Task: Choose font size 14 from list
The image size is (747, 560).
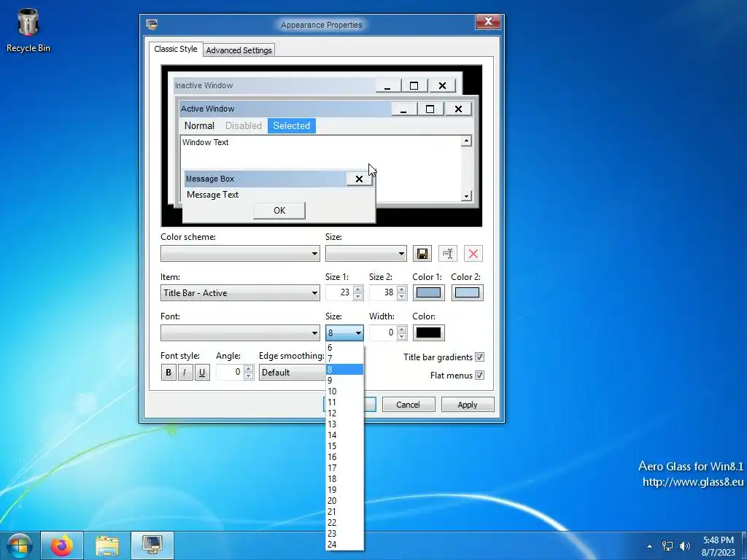Action: [344, 435]
